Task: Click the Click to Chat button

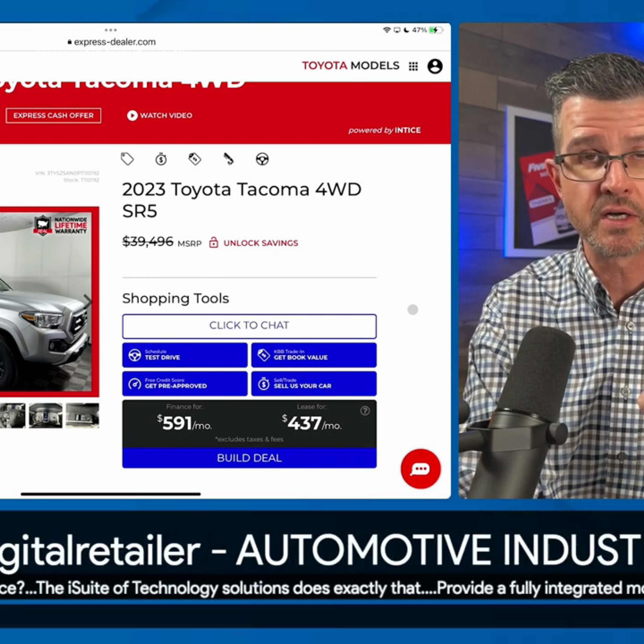Action: coord(249,326)
